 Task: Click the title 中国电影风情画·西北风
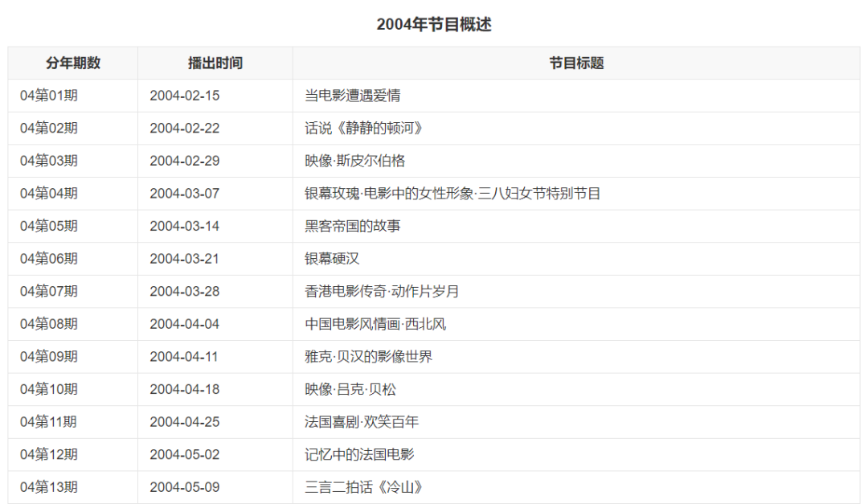375,324
